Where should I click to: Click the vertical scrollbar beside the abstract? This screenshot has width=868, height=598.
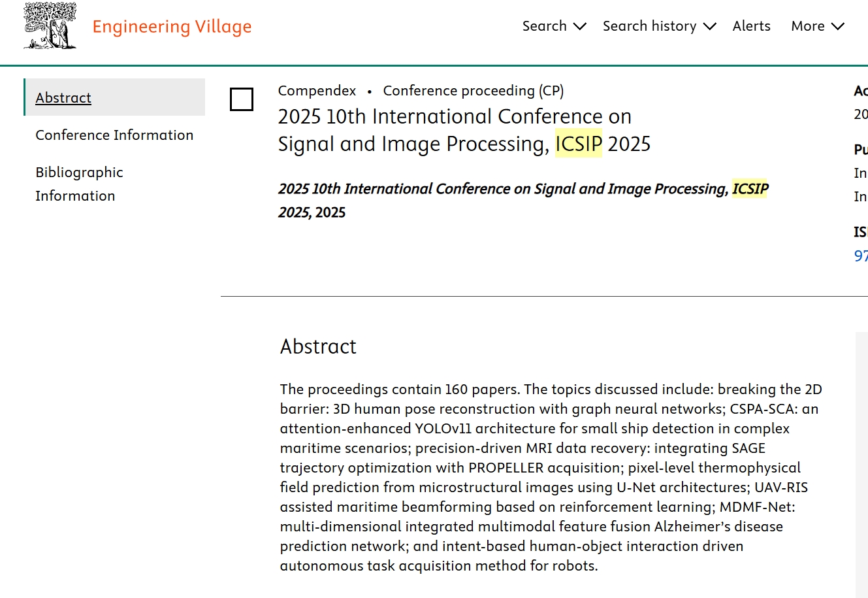861,457
